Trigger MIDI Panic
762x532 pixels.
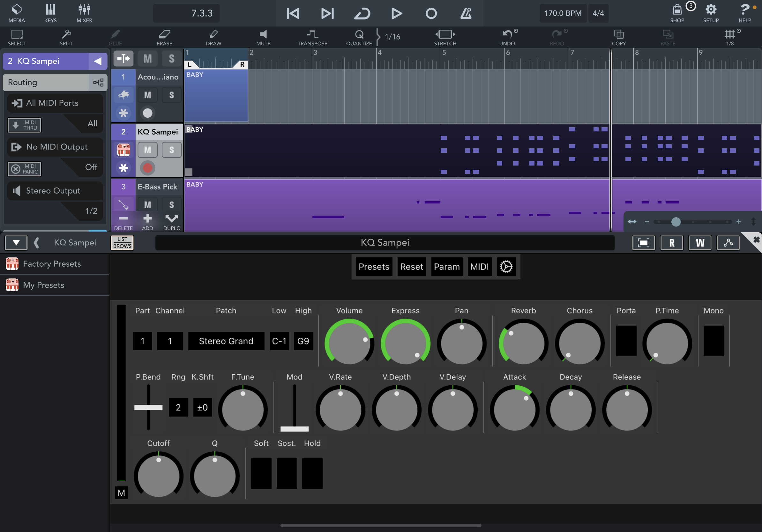[x=25, y=169]
